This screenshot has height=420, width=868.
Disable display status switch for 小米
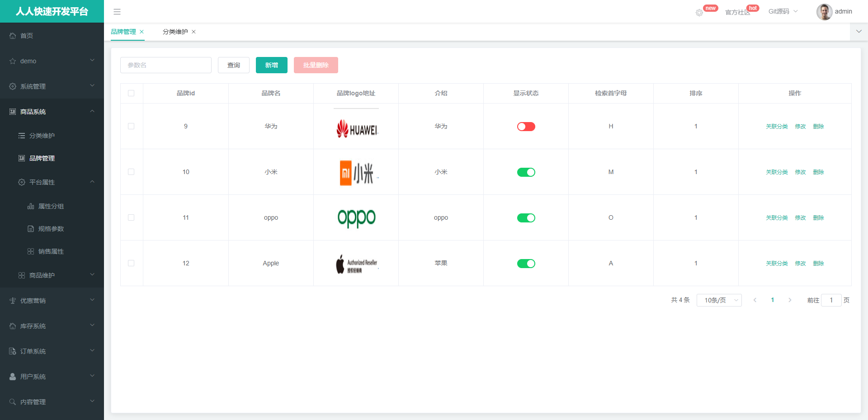click(526, 172)
